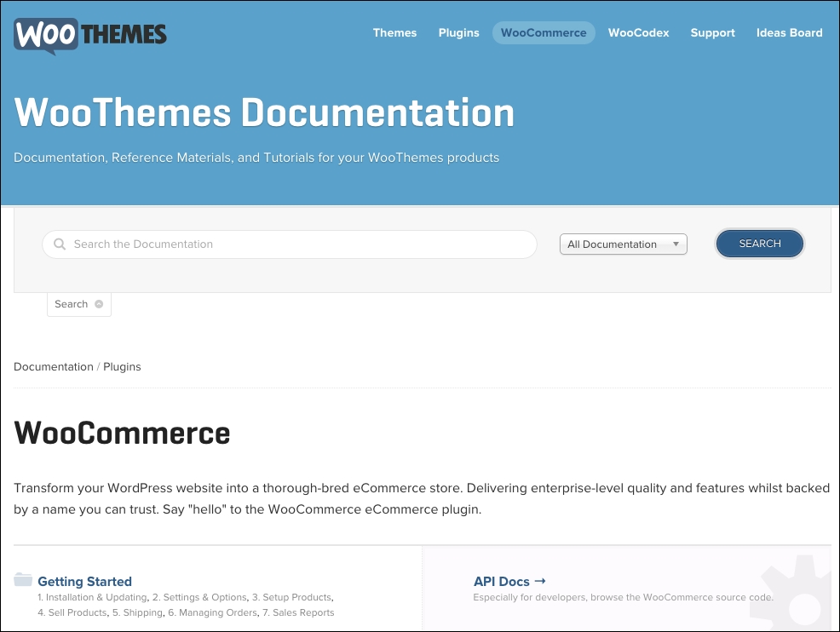Click the Search tab label
Viewport: 840px width, 632px height.
[72, 304]
